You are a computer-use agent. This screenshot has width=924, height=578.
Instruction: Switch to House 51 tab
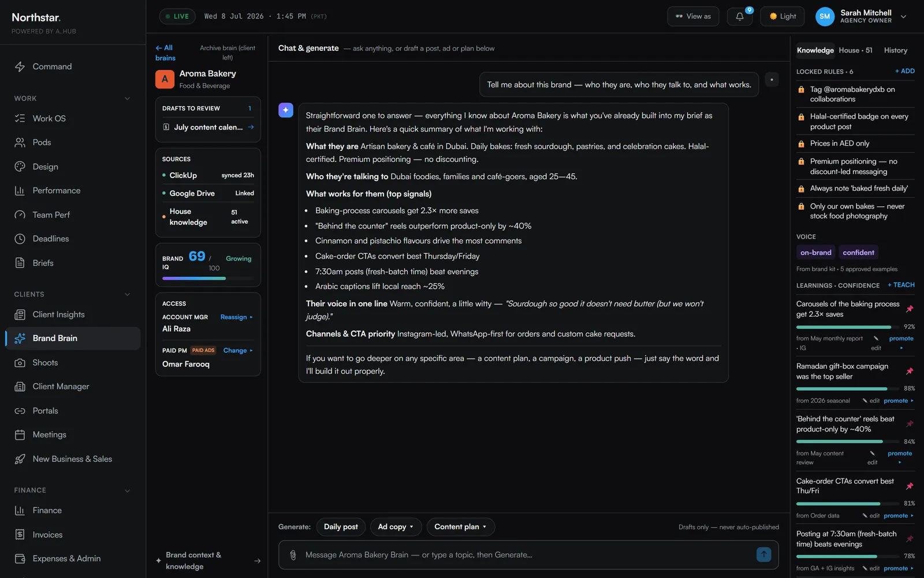[x=855, y=50]
